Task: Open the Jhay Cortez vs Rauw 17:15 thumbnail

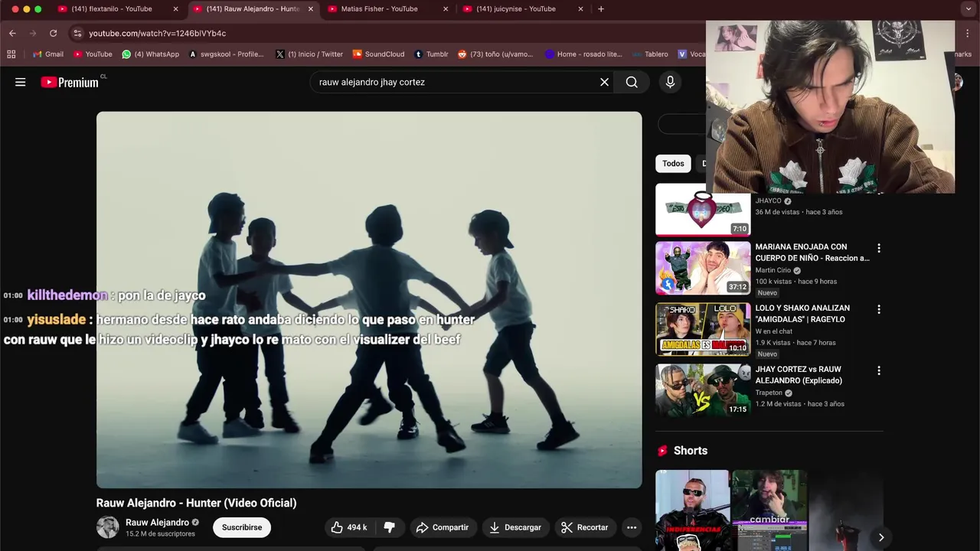Action: point(703,390)
